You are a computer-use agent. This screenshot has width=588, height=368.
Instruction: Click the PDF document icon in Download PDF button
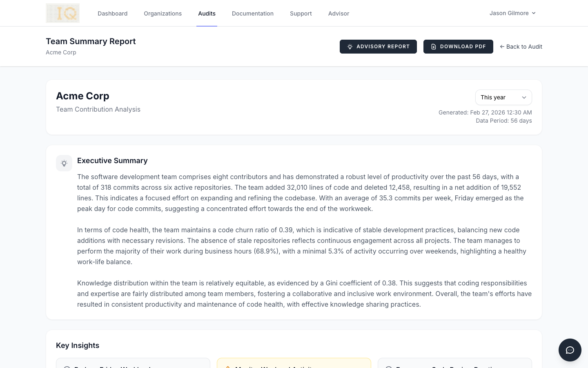click(434, 47)
